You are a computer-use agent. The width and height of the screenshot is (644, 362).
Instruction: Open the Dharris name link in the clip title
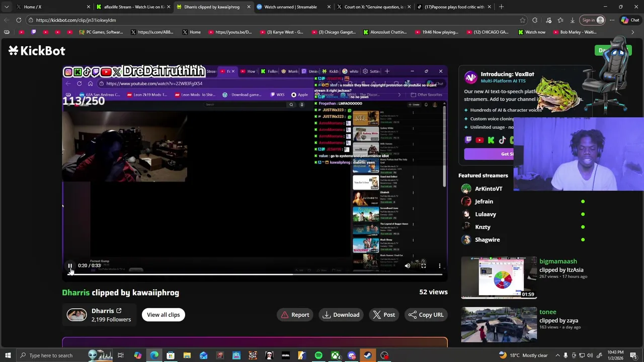click(x=76, y=293)
